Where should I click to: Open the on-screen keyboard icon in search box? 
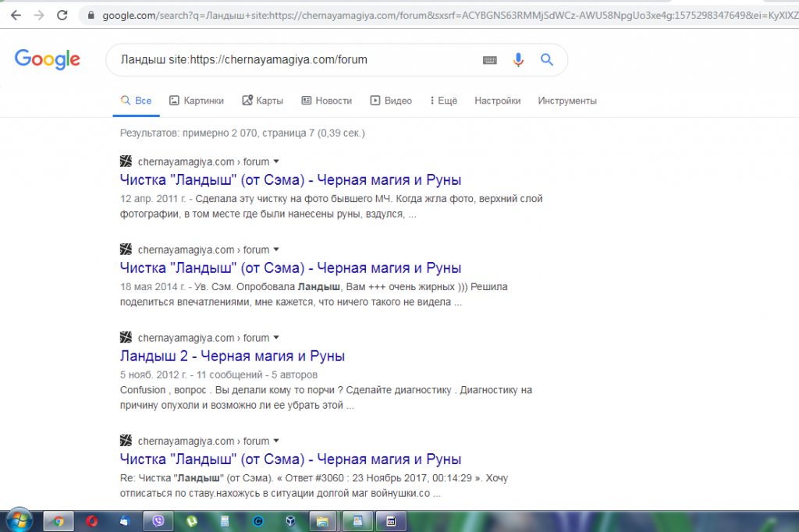tap(490, 60)
